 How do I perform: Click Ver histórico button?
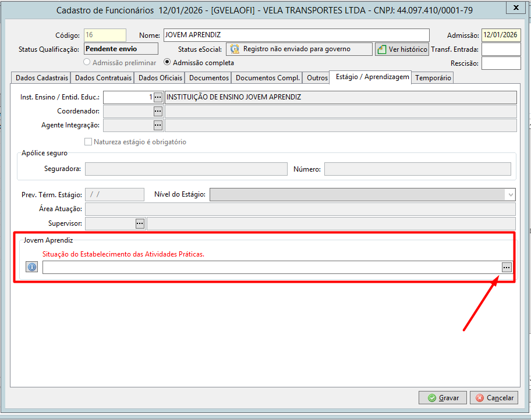[x=402, y=49]
